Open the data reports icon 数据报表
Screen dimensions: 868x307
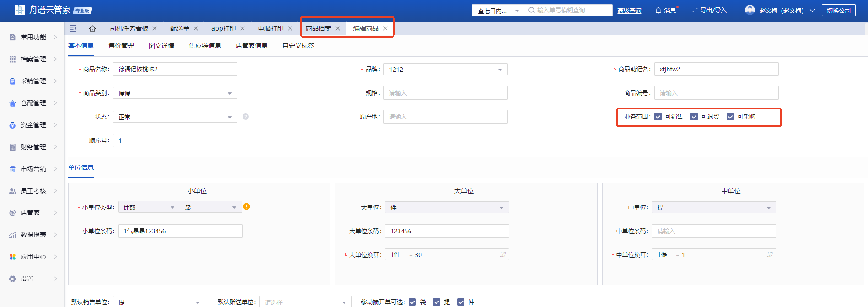point(13,235)
